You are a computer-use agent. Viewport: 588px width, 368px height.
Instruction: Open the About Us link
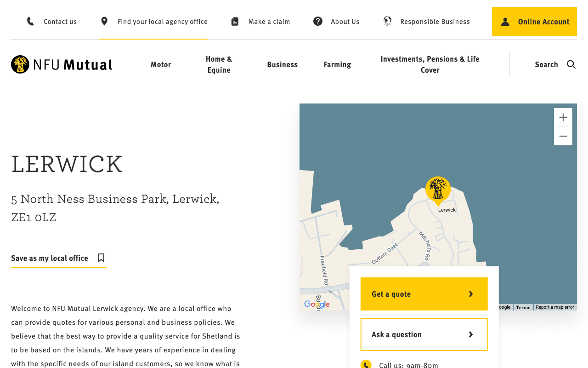tap(345, 22)
